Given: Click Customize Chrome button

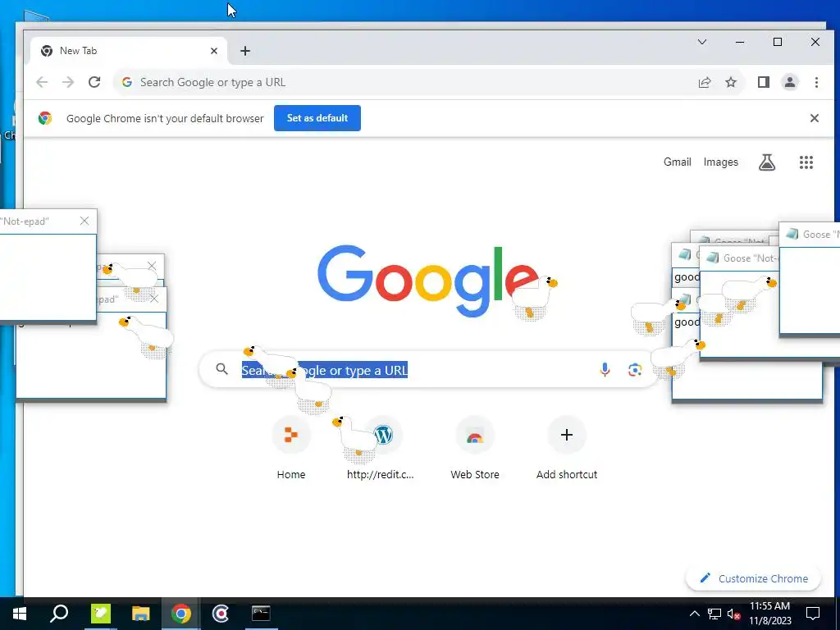Looking at the screenshot, I should tap(753, 578).
